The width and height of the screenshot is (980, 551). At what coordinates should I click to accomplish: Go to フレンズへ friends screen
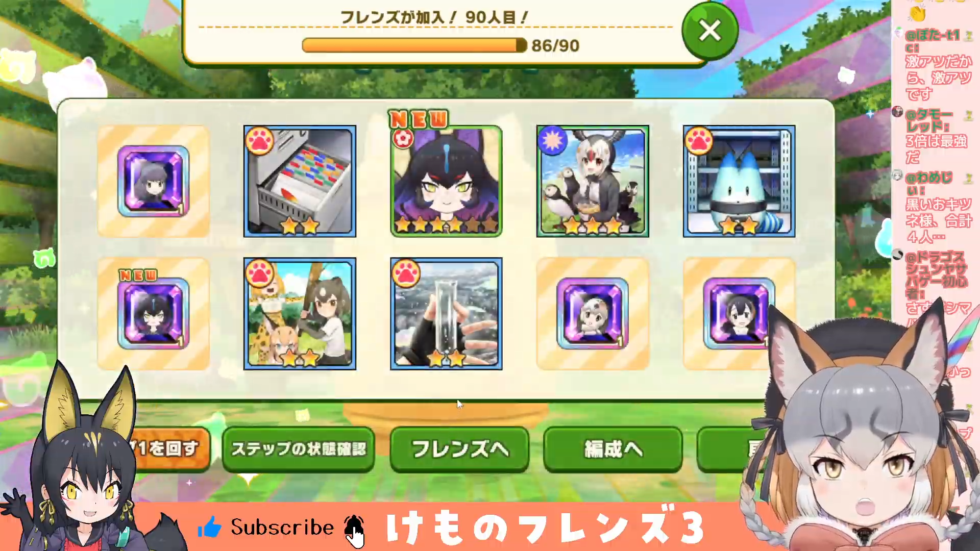click(459, 449)
